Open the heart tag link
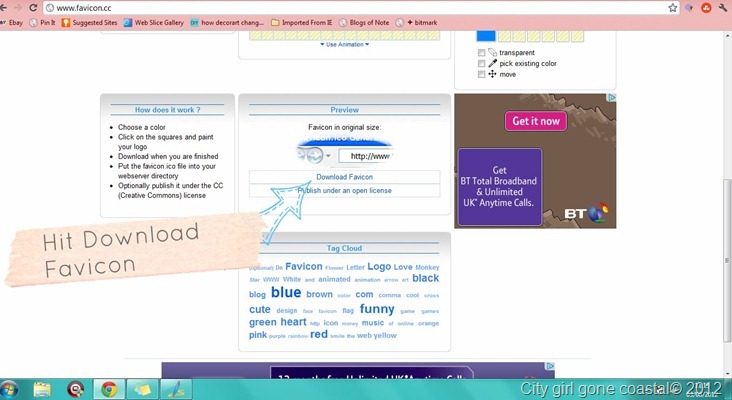 pos(294,322)
